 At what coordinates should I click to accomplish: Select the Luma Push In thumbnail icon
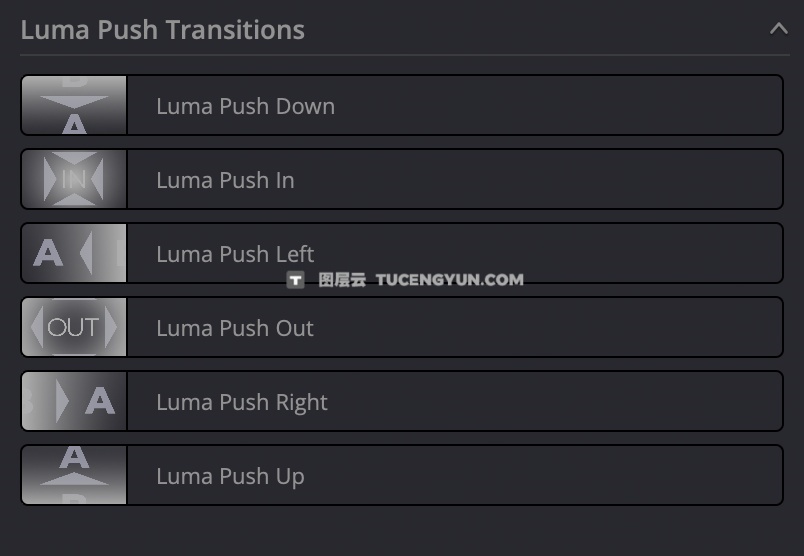74,179
